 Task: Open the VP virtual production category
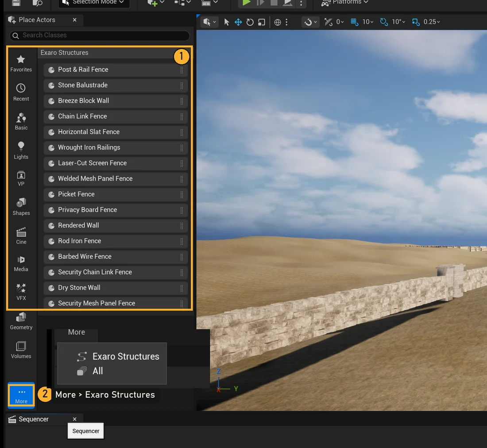click(21, 178)
